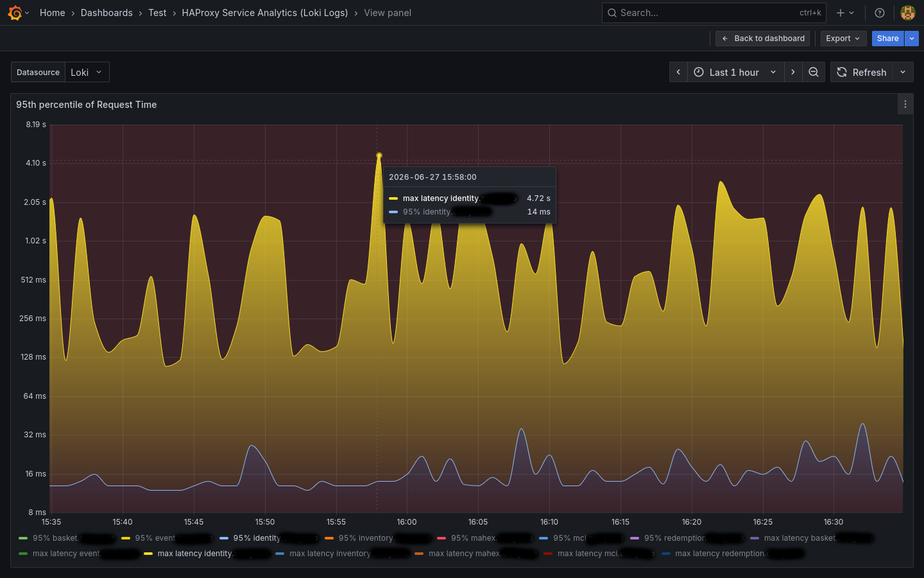Open the panel three-dot menu

pos(905,104)
